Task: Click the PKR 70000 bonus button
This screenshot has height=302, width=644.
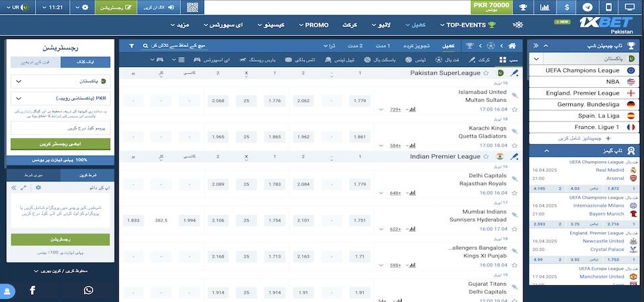Action: [x=491, y=7]
